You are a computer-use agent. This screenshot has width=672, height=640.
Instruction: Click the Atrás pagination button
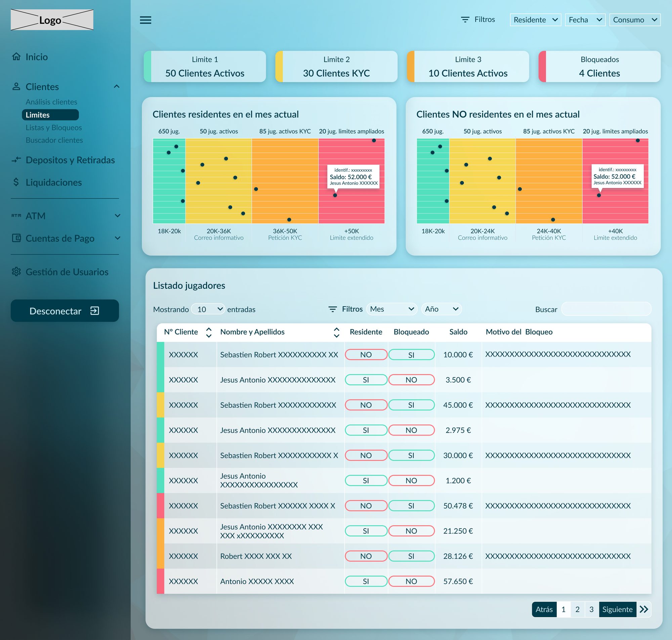[x=544, y=609]
